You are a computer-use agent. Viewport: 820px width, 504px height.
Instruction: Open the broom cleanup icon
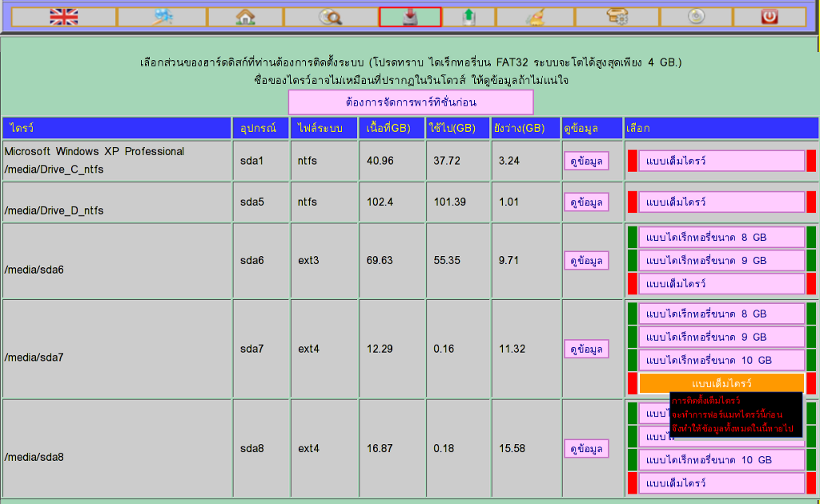tap(535, 17)
